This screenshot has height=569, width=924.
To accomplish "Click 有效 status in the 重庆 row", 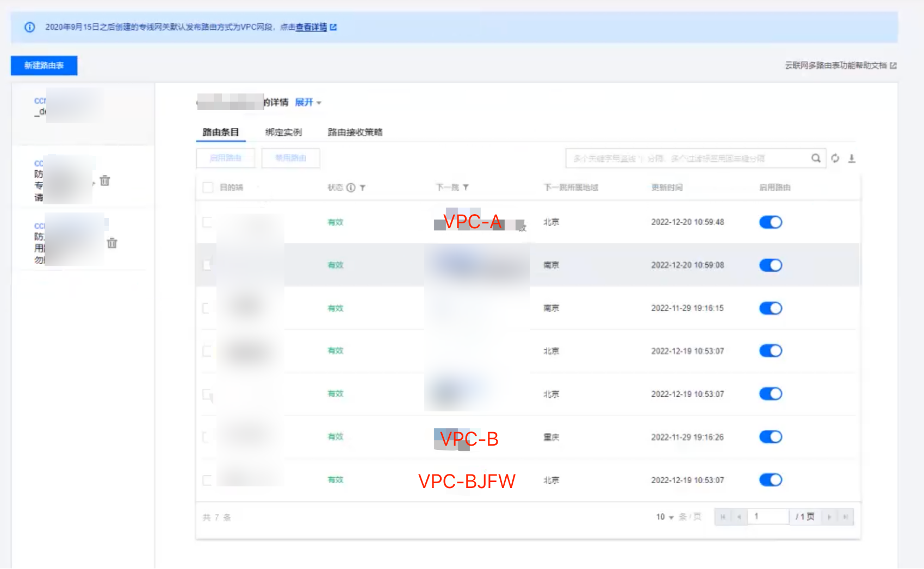I will 336,437.
